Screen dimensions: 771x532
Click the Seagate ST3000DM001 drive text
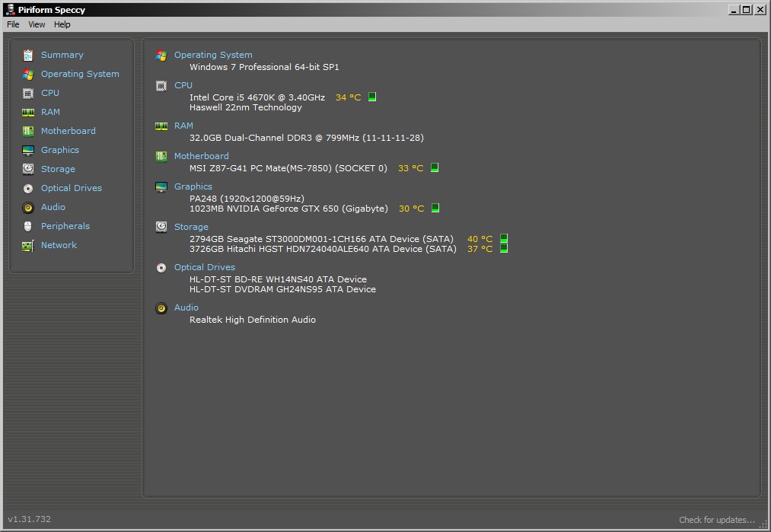click(322, 239)
